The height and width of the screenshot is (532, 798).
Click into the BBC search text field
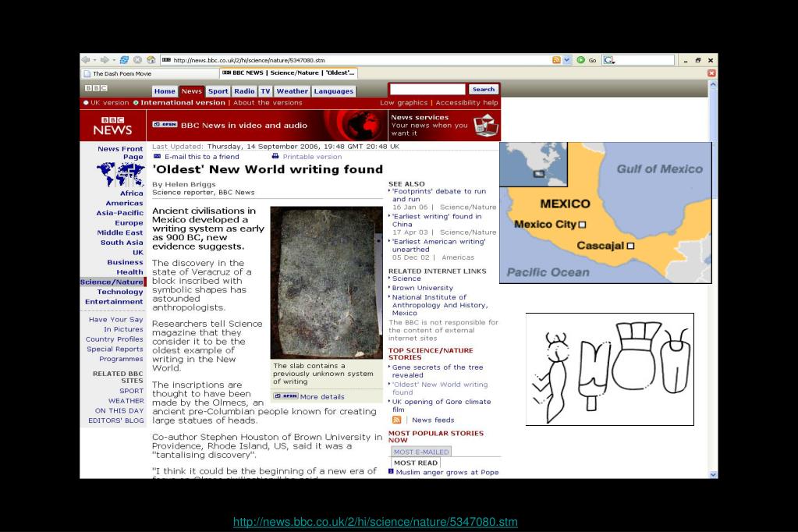pyautogui.click(x=427, y=90)
